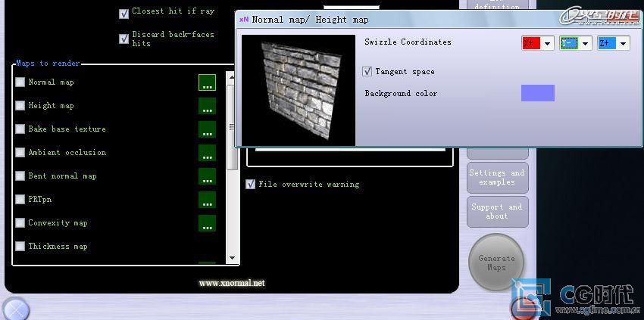
Task: Click Settings and examples tab
Action: point(497,178)
